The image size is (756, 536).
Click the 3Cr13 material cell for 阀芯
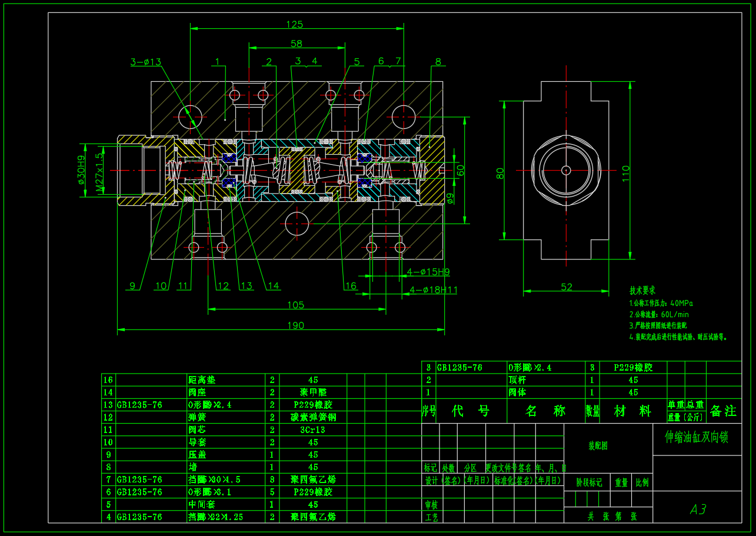coord(312,430)
